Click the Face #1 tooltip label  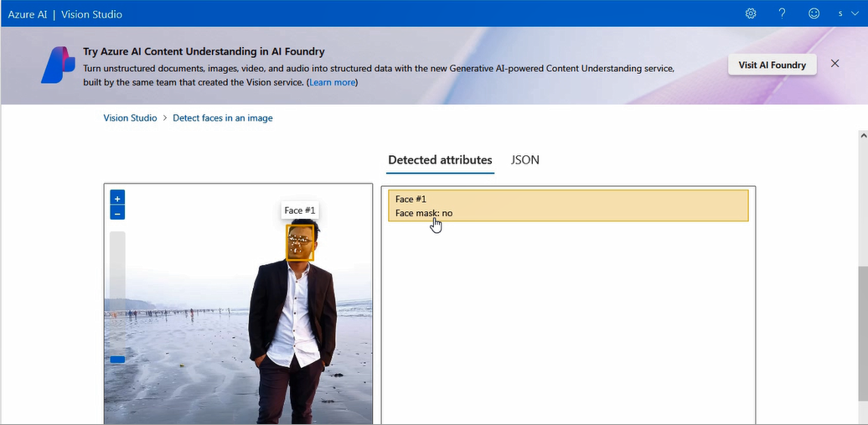coord(299,210)
